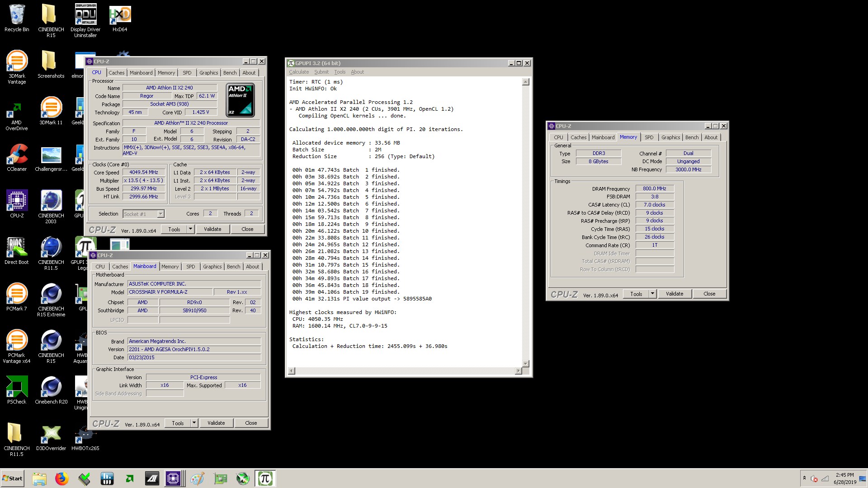868x488 pixels.
Task: Click GPUPI horizontal scrollbar right arrow
Action: click(518, 371)
